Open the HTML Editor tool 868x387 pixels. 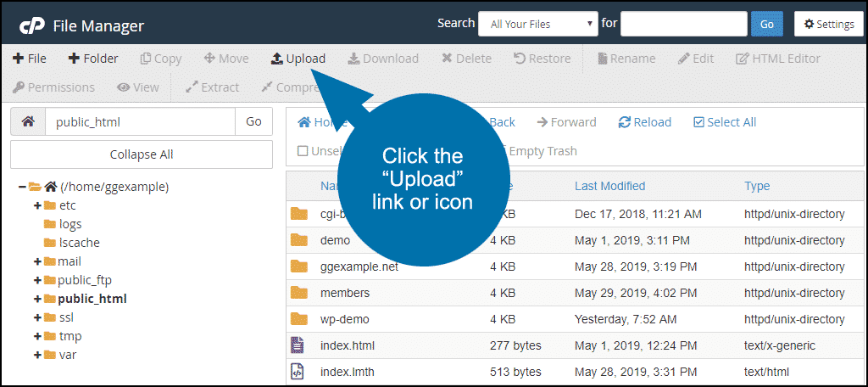pos(778,59)
